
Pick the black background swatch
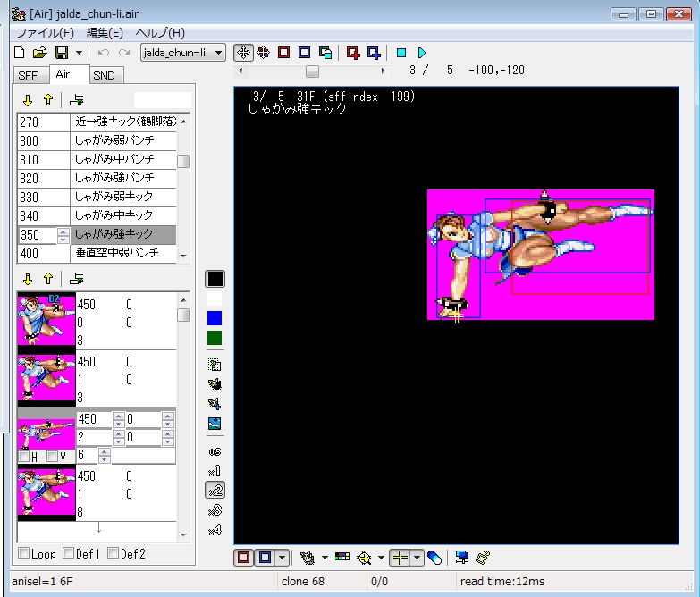tap(215, 279)
